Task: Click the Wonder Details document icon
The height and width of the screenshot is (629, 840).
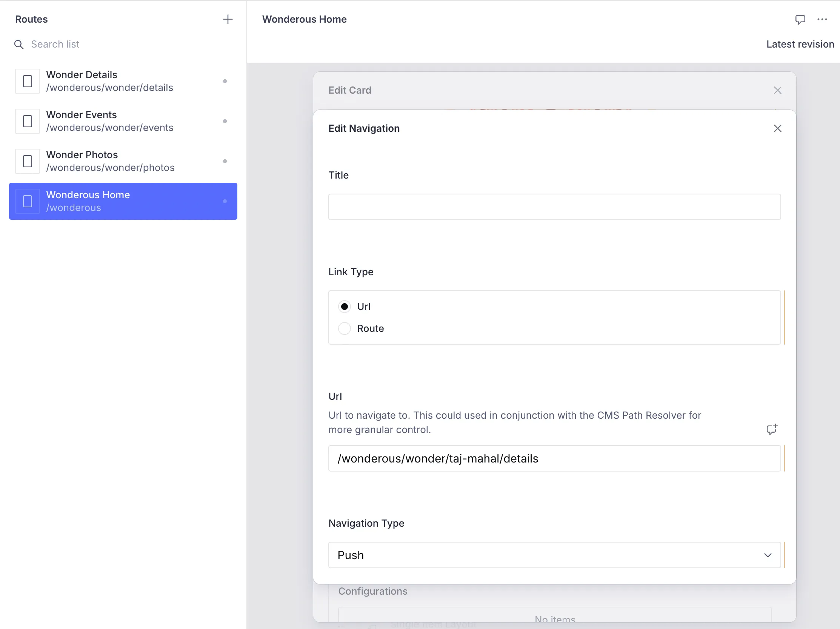Action: pos(27,81)
